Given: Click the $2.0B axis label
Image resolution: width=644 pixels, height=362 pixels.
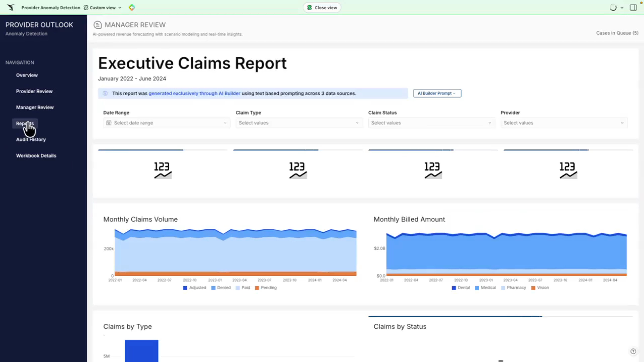Looking at the screenshot, I should 380,248.
